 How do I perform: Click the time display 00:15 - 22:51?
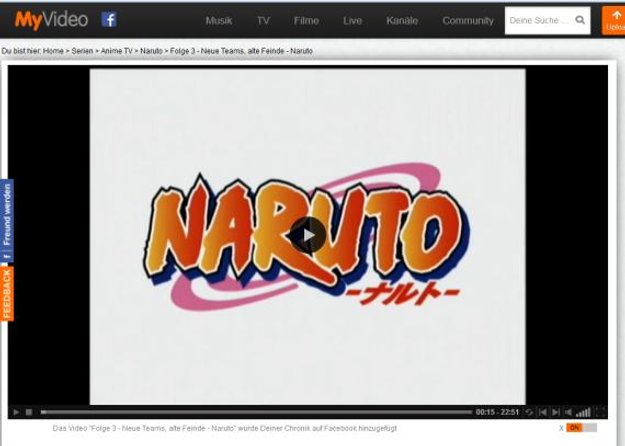(497, 412)
